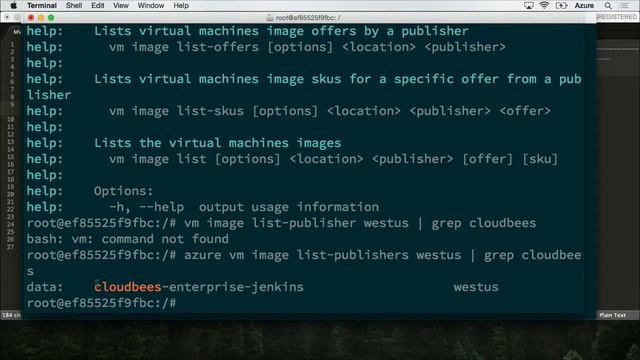The height and width of the screenshot is (360, 640).
Task: Click 'vm image list-offers' usage line
Action: (307, 47)
